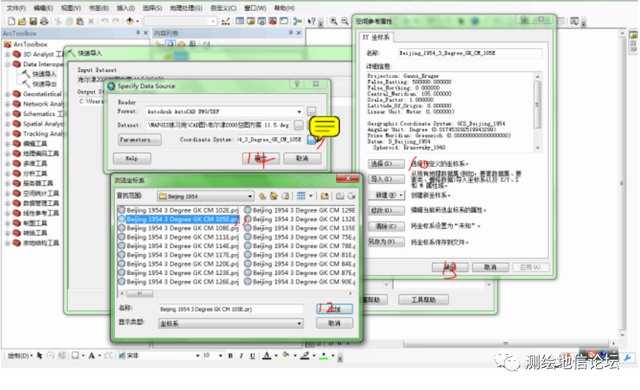This screenshot has width=640, height=390.
Task: Select Beijing 1954 3 Degree GK CM 108E.prj file
Action: coord(182,228)
